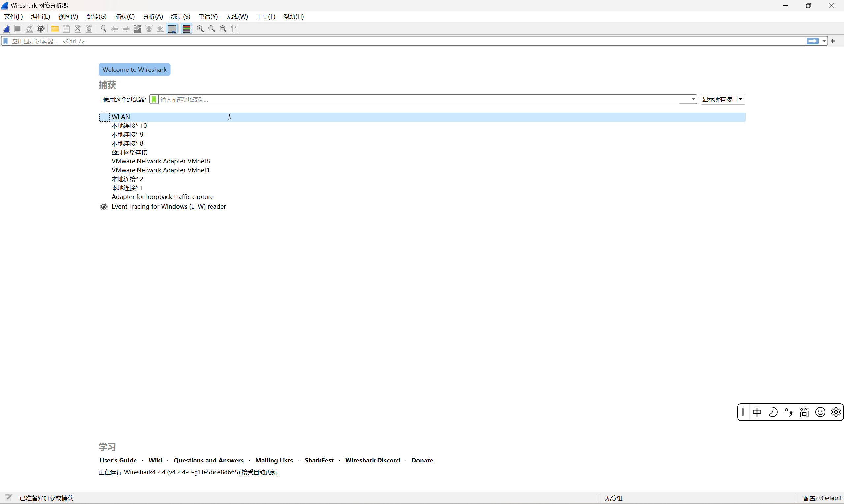Open Mailing Lists link
This screenshot has width=844, height=504.
coord(274,460)
